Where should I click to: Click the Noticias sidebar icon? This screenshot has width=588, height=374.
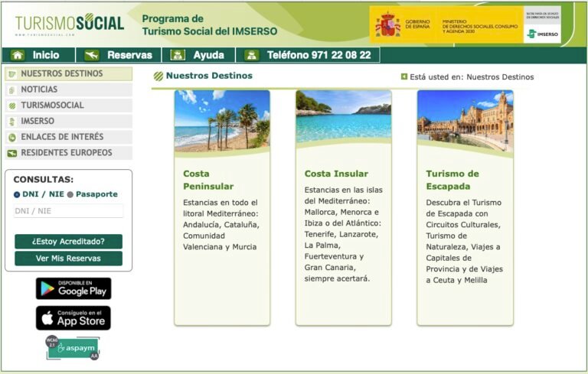12,90
